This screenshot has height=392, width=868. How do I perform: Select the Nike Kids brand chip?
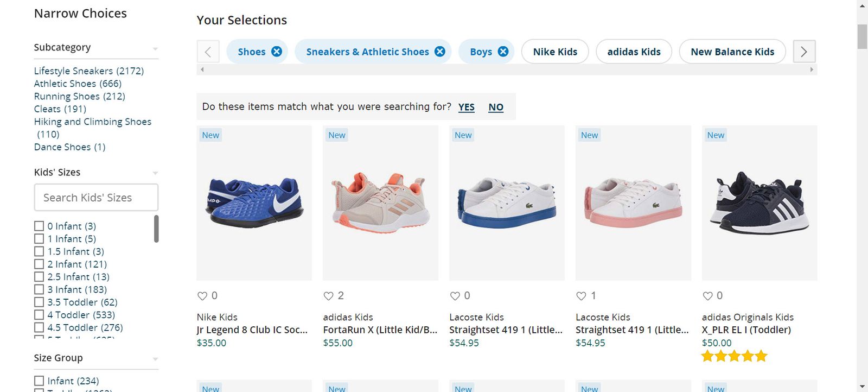(x=554, y=52)
